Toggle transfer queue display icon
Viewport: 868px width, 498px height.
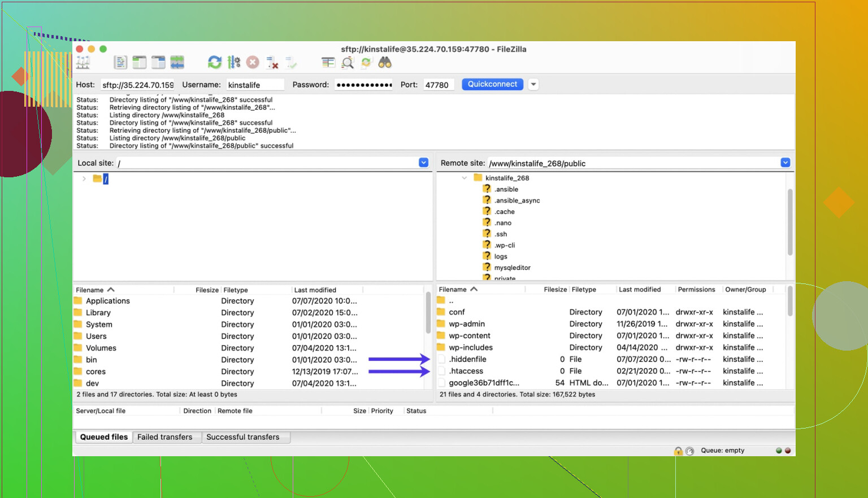177,62
